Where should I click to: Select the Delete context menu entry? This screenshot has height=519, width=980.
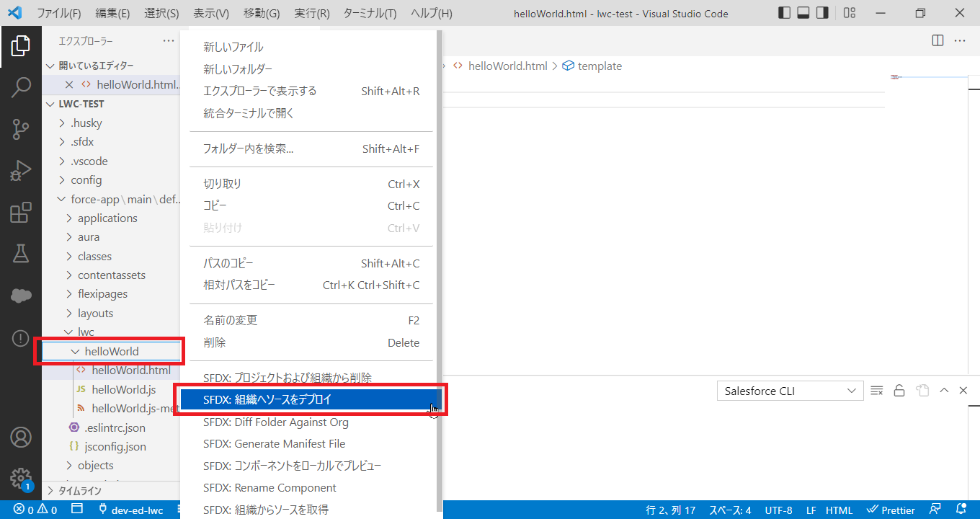(x=311, y=342)
